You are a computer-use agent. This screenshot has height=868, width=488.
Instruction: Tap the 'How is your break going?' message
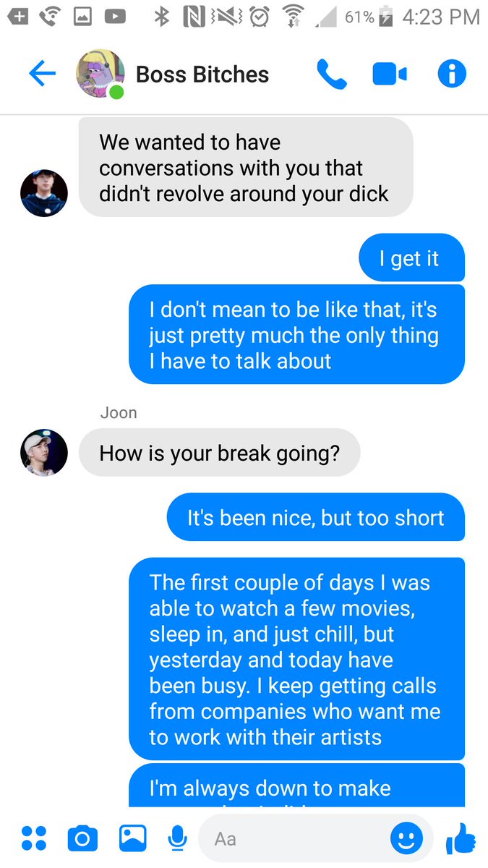click(219, 453)
